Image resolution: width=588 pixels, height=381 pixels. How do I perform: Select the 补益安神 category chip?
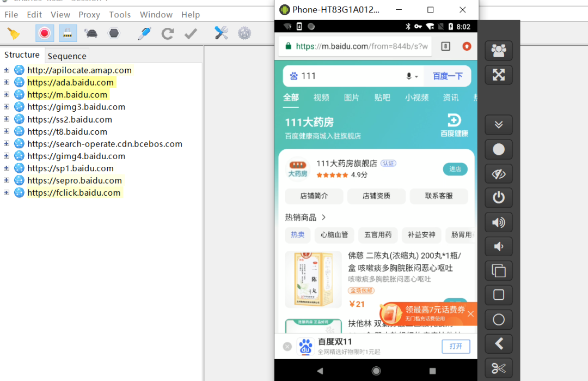point(421,234)
